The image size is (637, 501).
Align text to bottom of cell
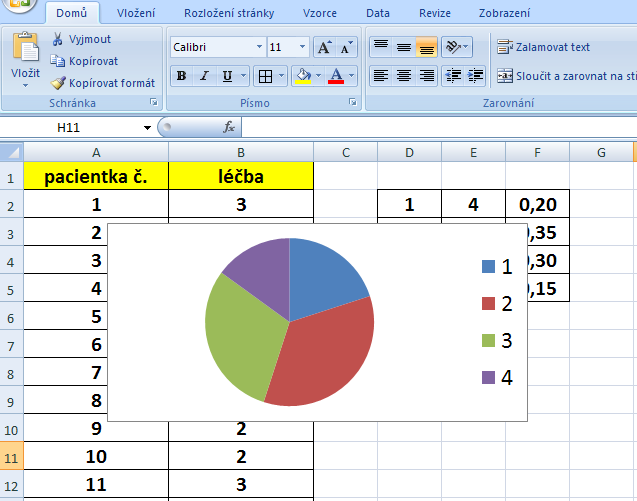tap(427, 47)
